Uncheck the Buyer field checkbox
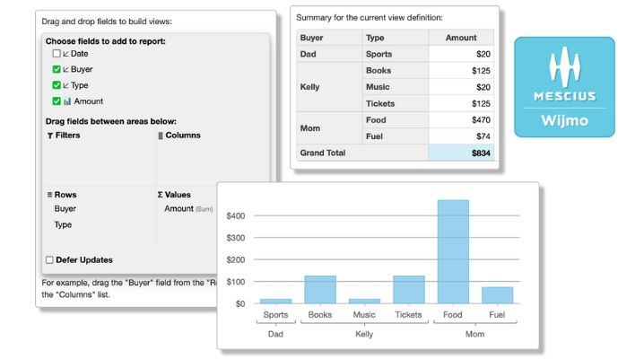This screenshot has height=359, width=644. 57,69
